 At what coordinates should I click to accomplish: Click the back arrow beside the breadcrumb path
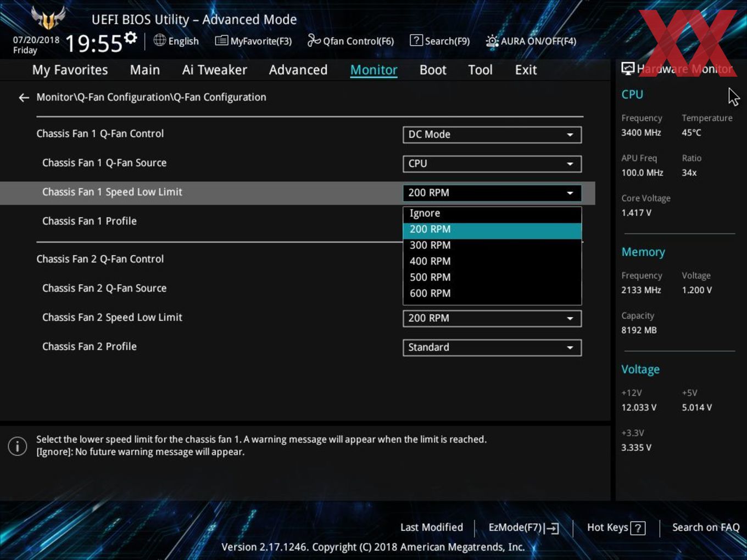pos(24,98)
